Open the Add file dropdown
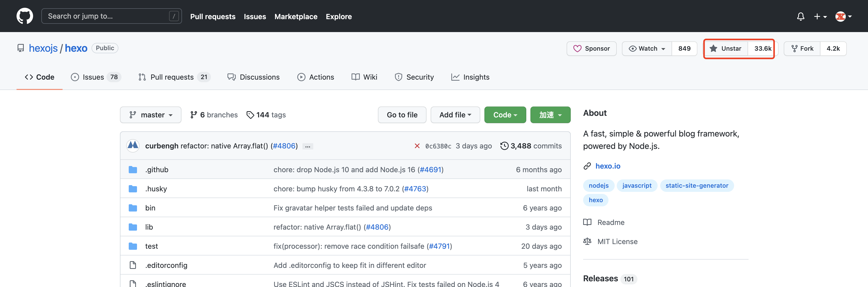The height and width of the screenshot is (287, 868). 455,115
